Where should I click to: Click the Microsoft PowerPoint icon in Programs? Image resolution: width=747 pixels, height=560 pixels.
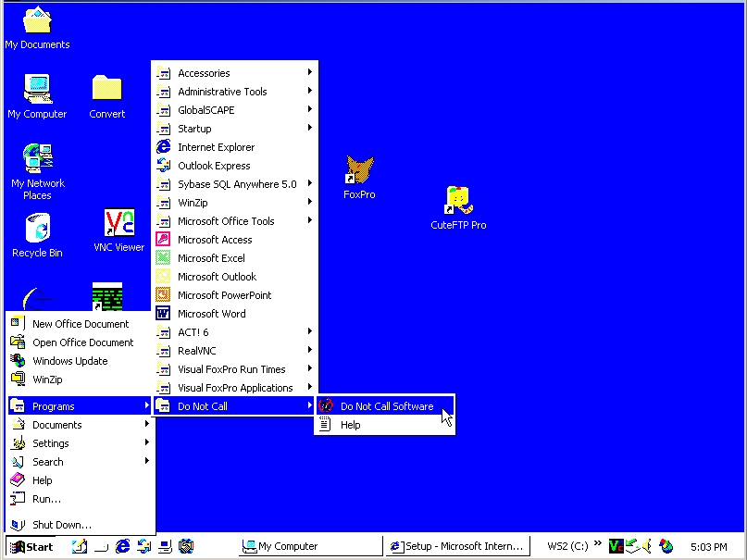click(x=163, y=294)
